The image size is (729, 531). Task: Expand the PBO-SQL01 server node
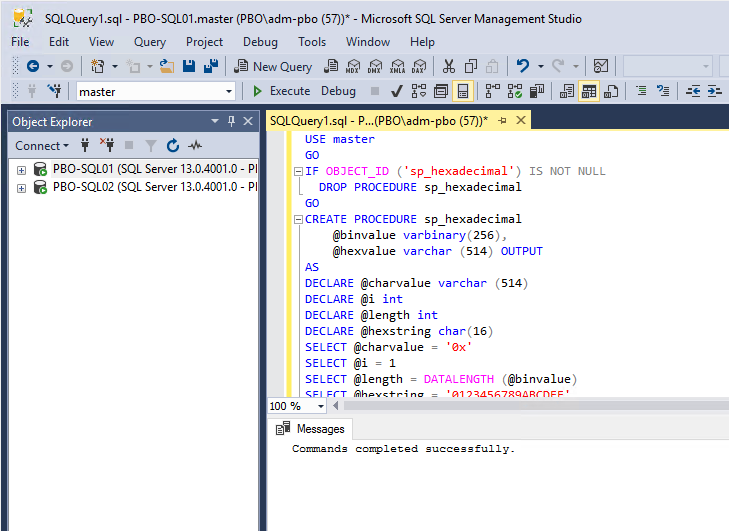pos(21,170)
